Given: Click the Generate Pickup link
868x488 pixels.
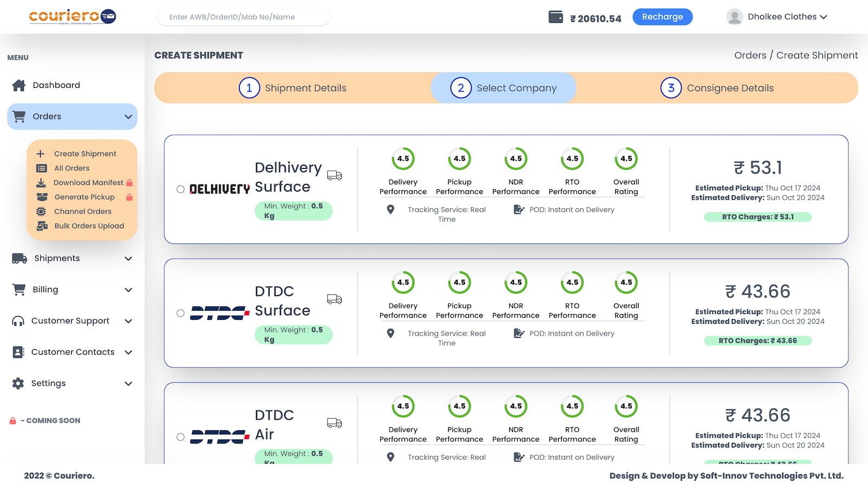Looking at the screenshot, I should click(84, 197).
